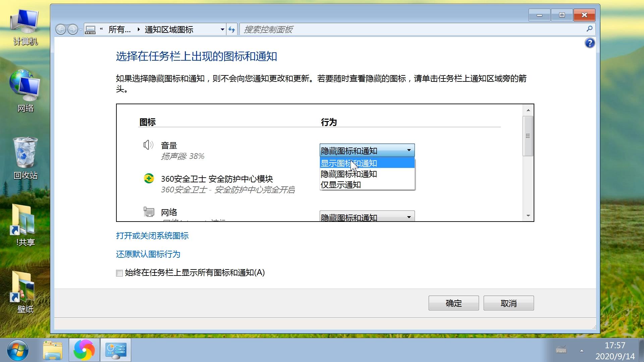Click the list scrollbar down arrow
Screen dimensions: 644x362
click(x=528, y=216)
